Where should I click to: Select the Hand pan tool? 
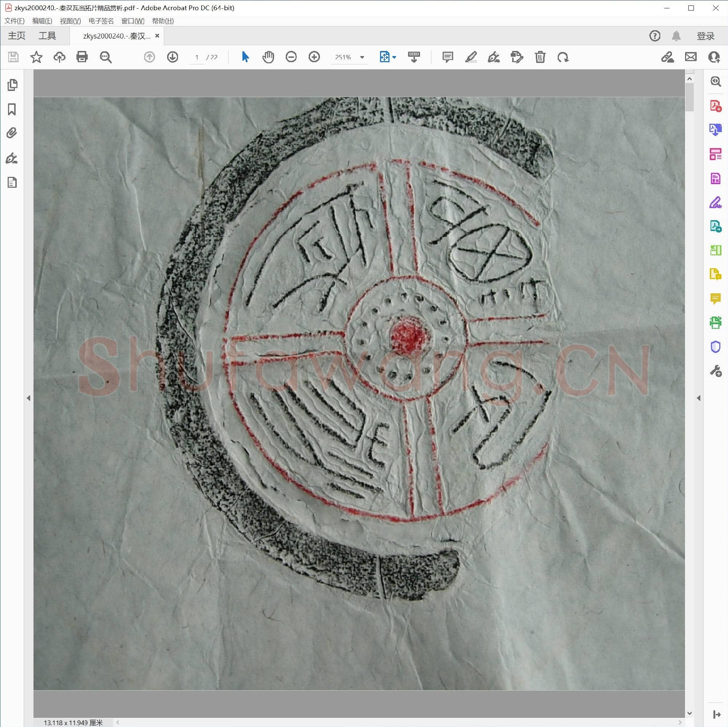click(x=268, y=57)
